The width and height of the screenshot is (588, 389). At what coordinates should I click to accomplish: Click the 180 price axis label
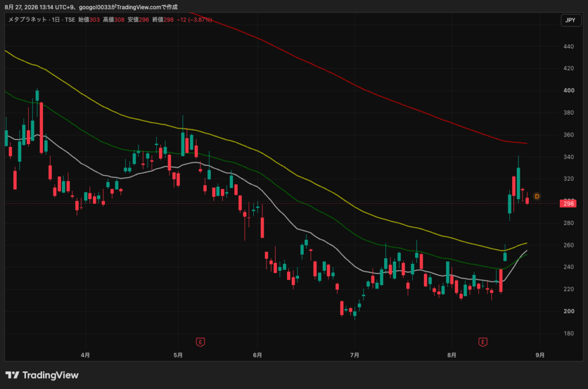(568, 333)
